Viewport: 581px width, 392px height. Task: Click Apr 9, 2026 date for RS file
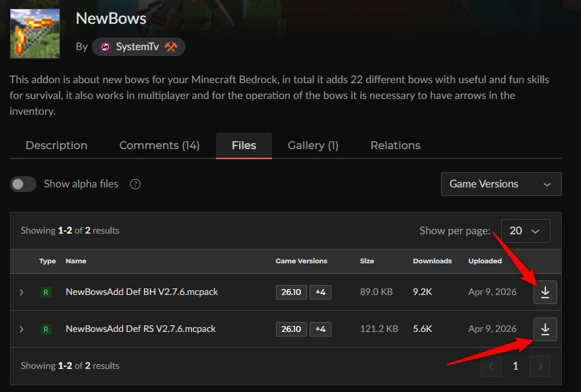pyautogui.click(x=492, y=329)
